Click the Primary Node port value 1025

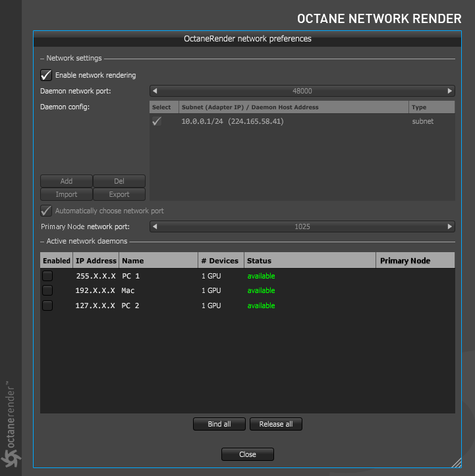click(302, 226)
